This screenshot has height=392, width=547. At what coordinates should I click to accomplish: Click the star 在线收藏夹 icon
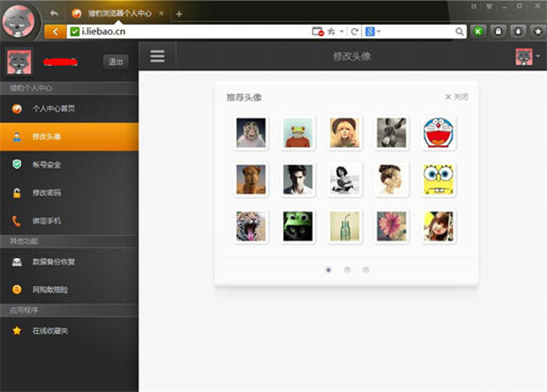(16, 331)
